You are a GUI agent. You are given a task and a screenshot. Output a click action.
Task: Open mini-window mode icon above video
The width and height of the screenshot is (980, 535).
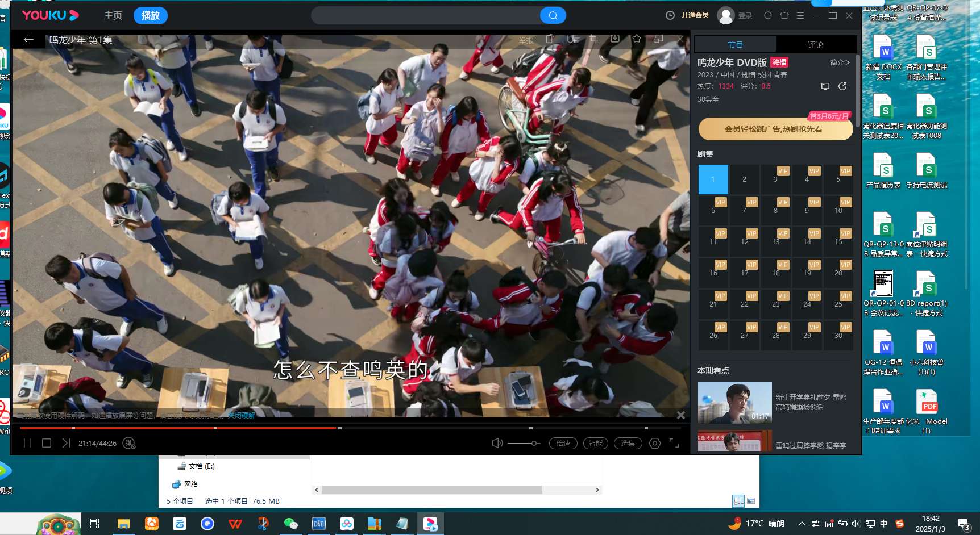coord(658,39)
